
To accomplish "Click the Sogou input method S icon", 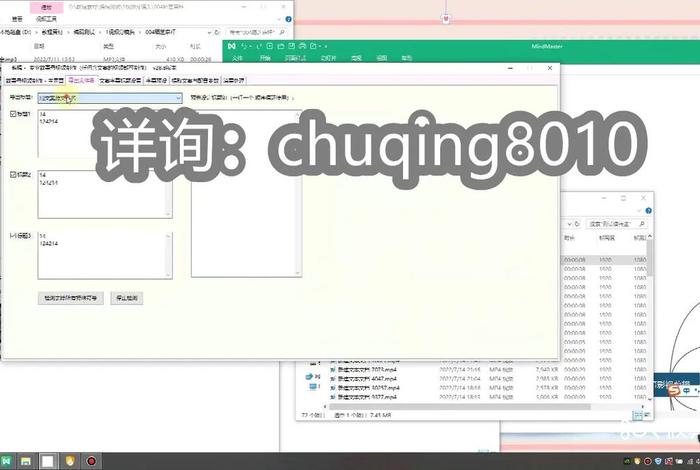I will point(674,391).
